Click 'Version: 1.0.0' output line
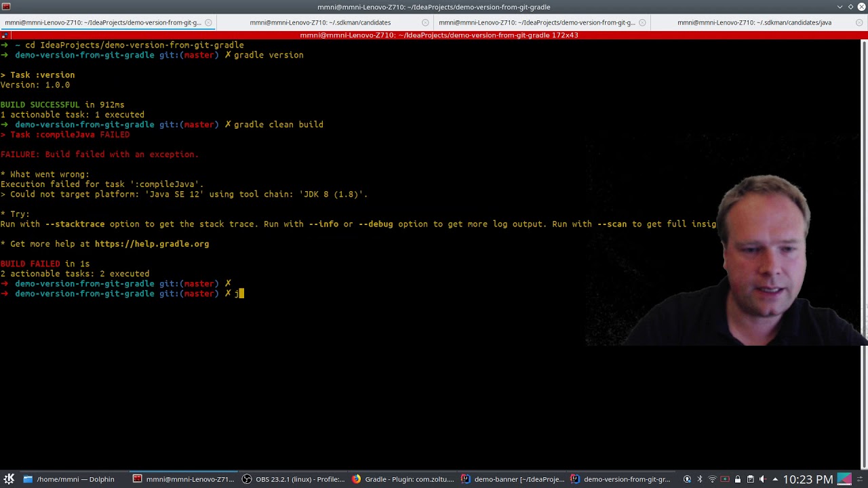The image size is (868, 488). coord(35,85)
